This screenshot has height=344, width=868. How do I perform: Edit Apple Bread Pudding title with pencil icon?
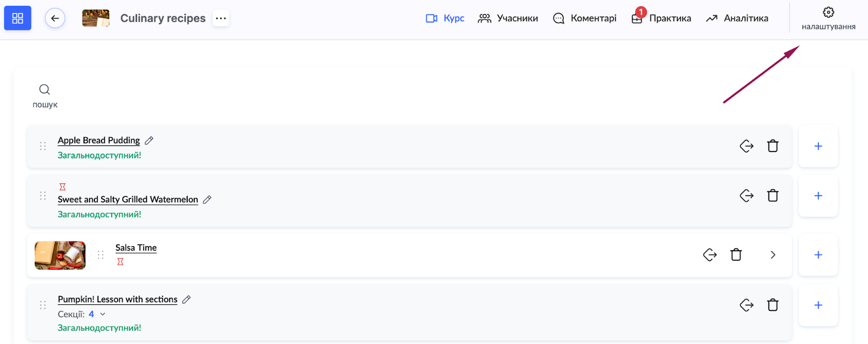pyautogui.click(x=149, y=141)
